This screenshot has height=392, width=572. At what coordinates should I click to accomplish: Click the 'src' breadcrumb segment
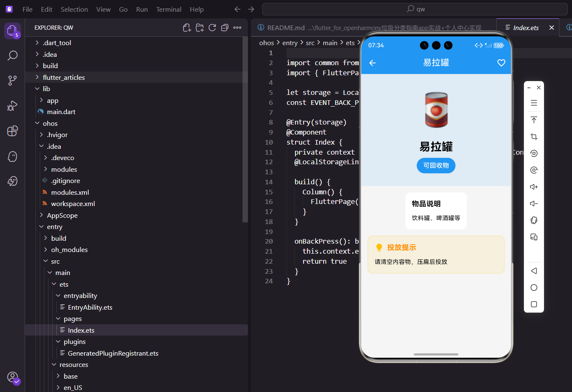coord(310,43)
